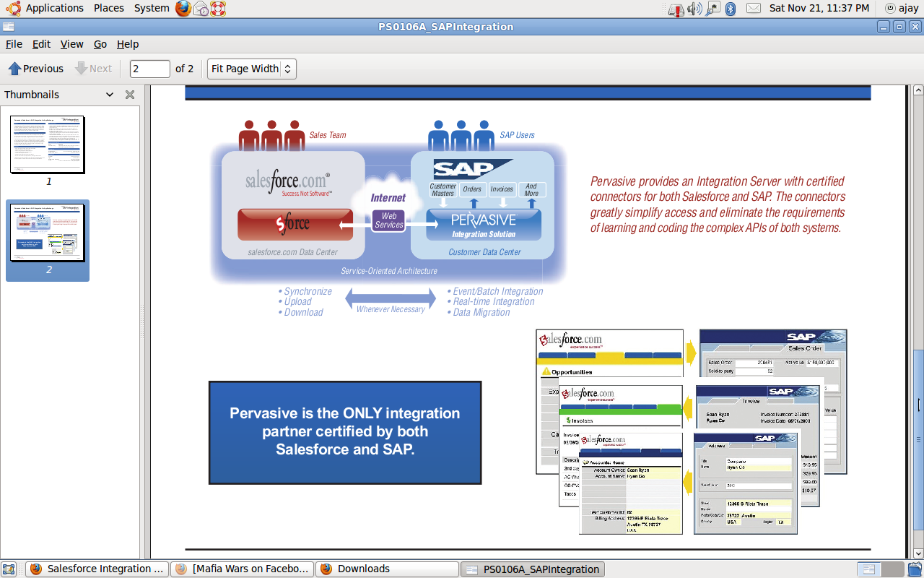Click the Show Desktop button icon
The width and height of the screenshot is (924, 578).
click(9, 569)
